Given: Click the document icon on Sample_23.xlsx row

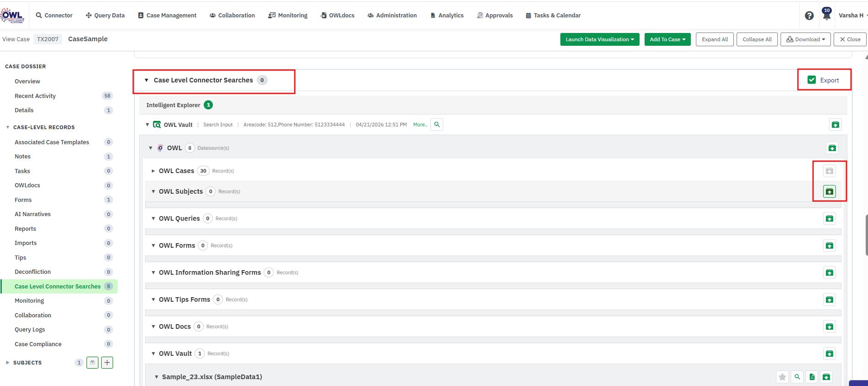Looking at the screenshot, I should (812, 377).
